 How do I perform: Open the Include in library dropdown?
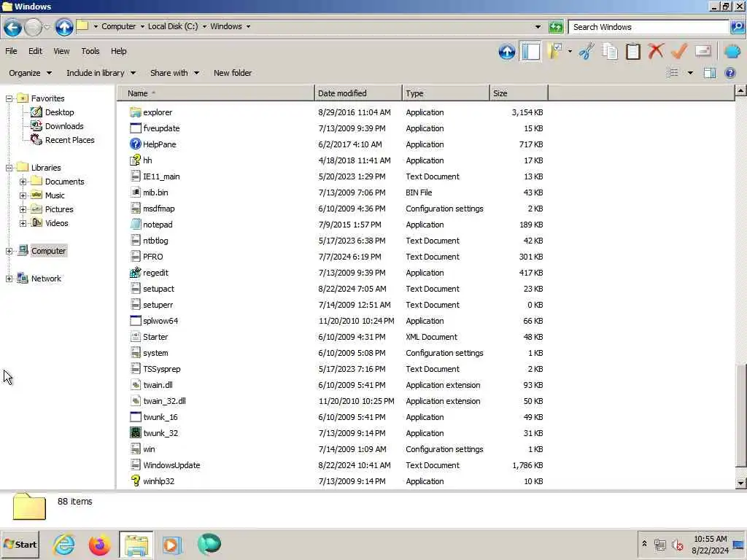(x=101, y=73)
